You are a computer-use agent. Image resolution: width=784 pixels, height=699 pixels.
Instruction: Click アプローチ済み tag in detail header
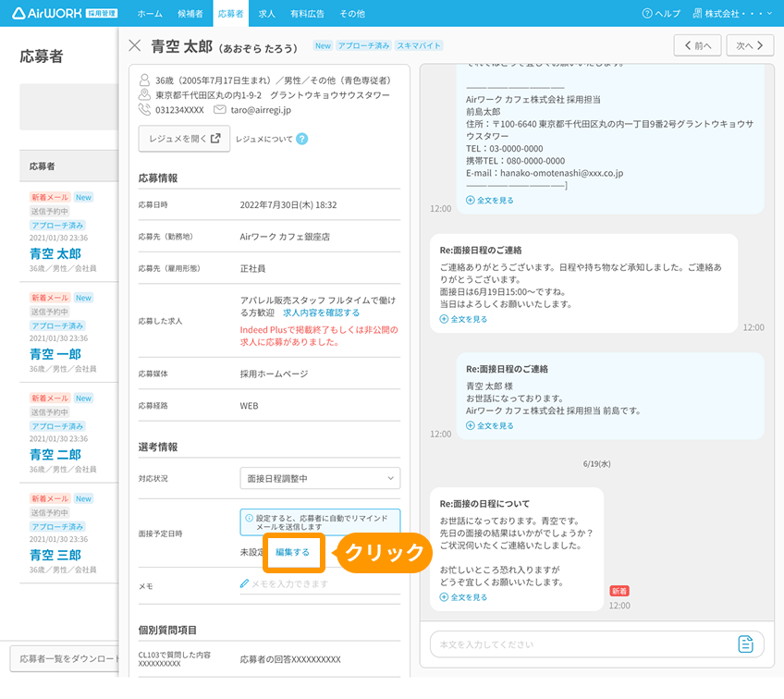click(363, 45)
